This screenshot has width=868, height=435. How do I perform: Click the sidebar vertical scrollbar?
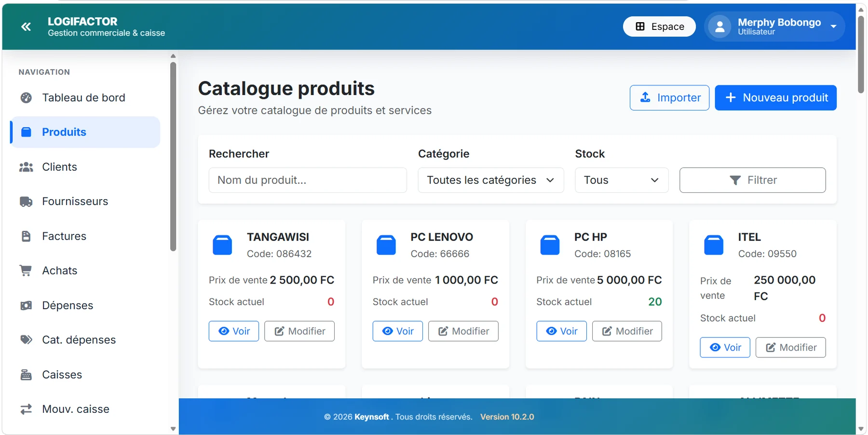tap(173, 156)
